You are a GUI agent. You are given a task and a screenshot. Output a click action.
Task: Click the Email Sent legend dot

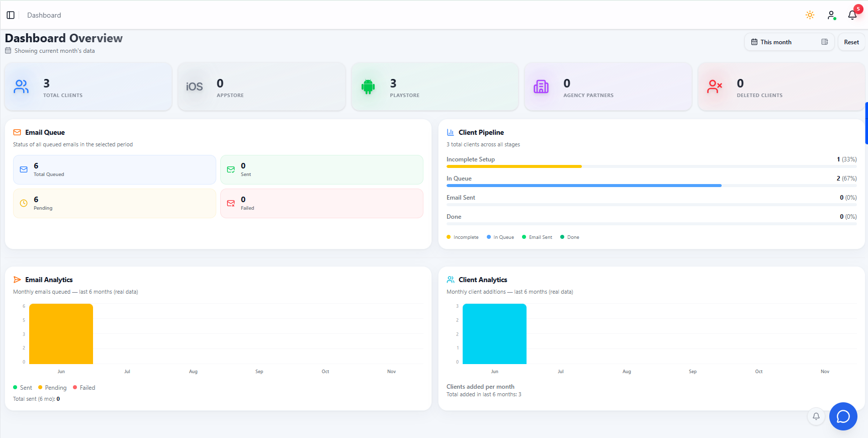(x=524, y=237)
